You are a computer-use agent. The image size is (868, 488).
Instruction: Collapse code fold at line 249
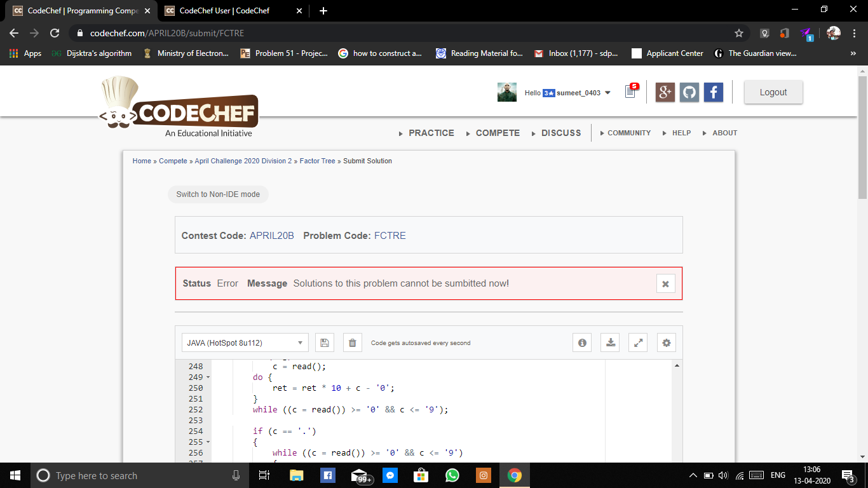(x=208, y=377)
